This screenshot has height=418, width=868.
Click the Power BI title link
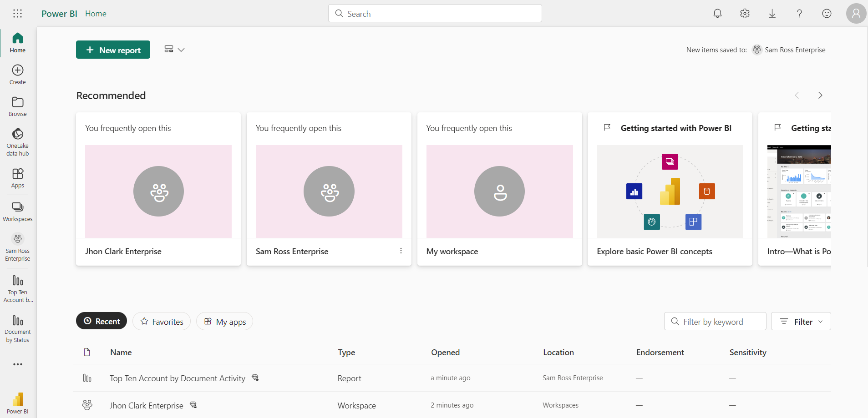point(59,14)
